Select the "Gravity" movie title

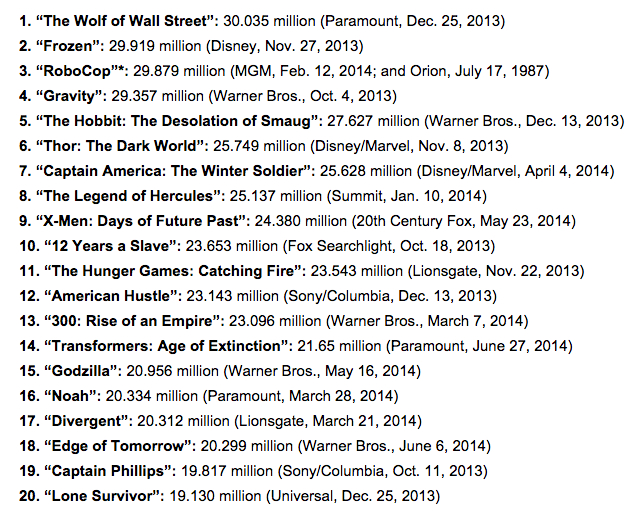[62, 96]
